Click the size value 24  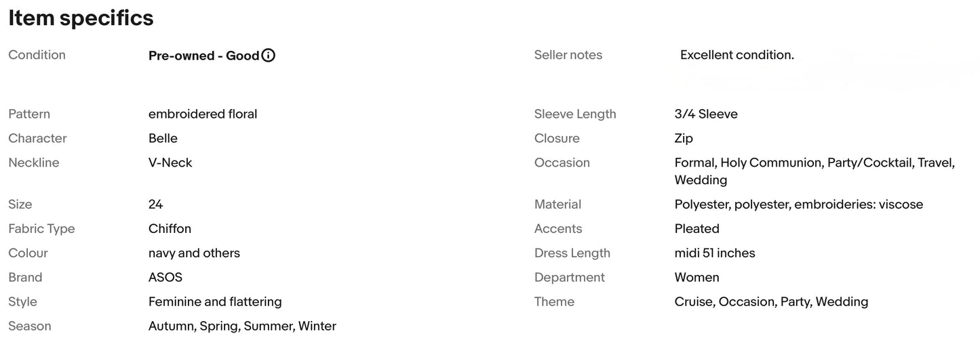coord(155,205)
